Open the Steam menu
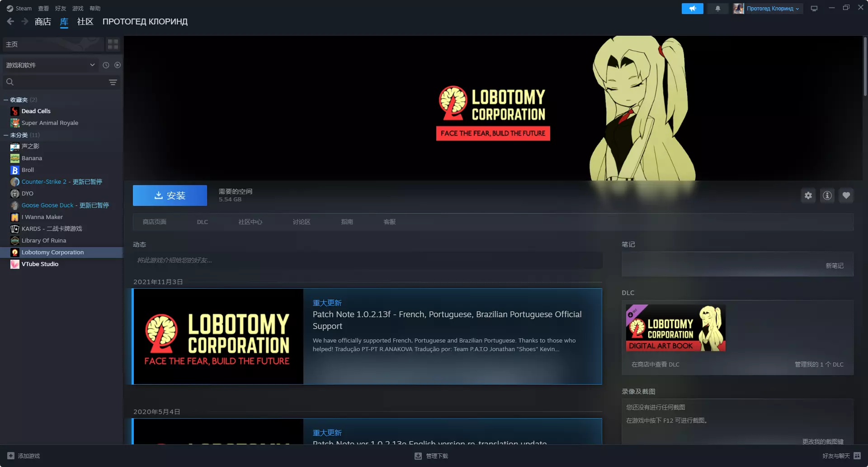 tap(19, 9)
